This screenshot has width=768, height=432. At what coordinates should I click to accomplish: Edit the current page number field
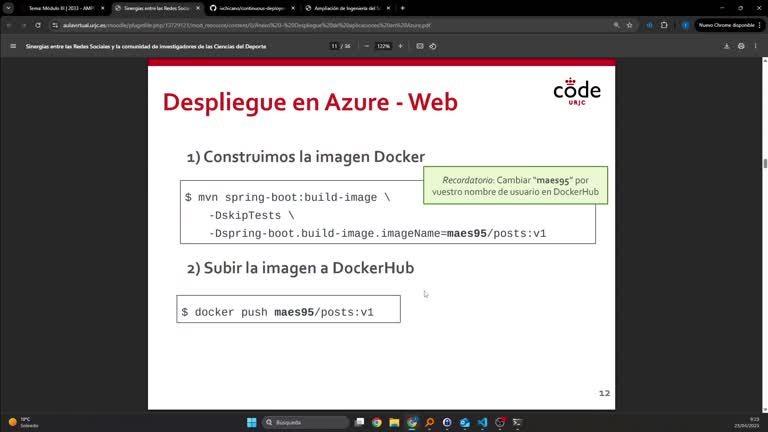coord(335,46)
